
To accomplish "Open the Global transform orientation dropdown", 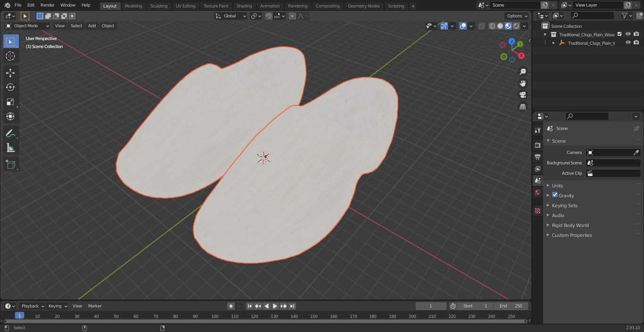I will (x=231, y=16).
